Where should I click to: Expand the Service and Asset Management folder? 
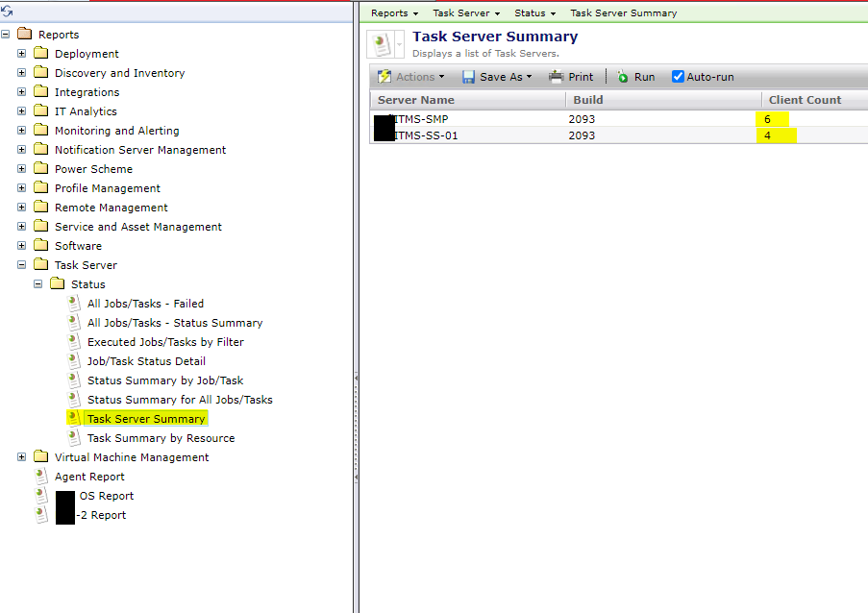point(21,227)
